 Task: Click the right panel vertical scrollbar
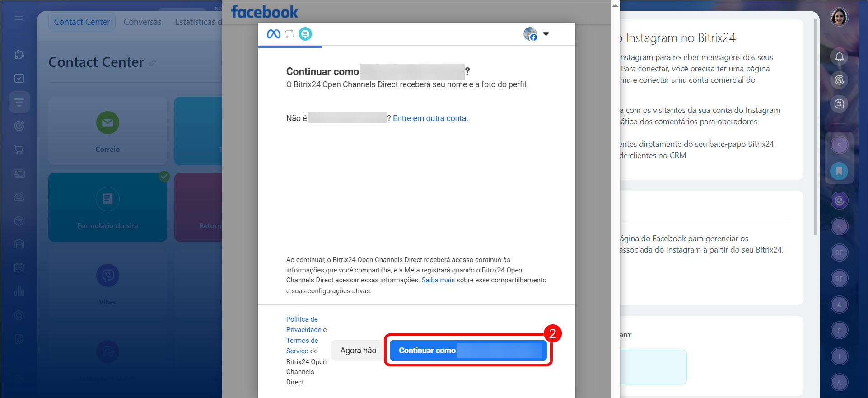click(x=816, y=126)
